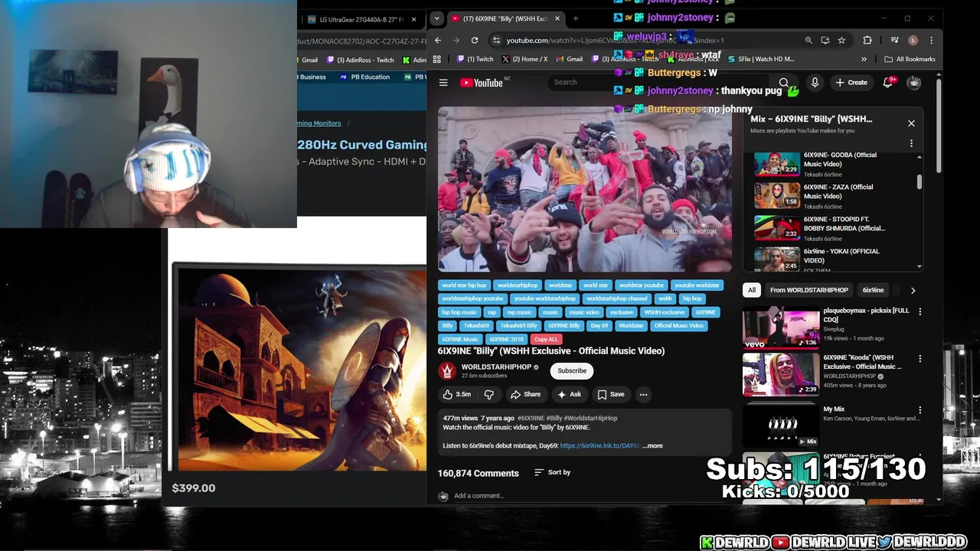
Task: Open the YouTube hamburger guide menu
Action: (443, 83)
